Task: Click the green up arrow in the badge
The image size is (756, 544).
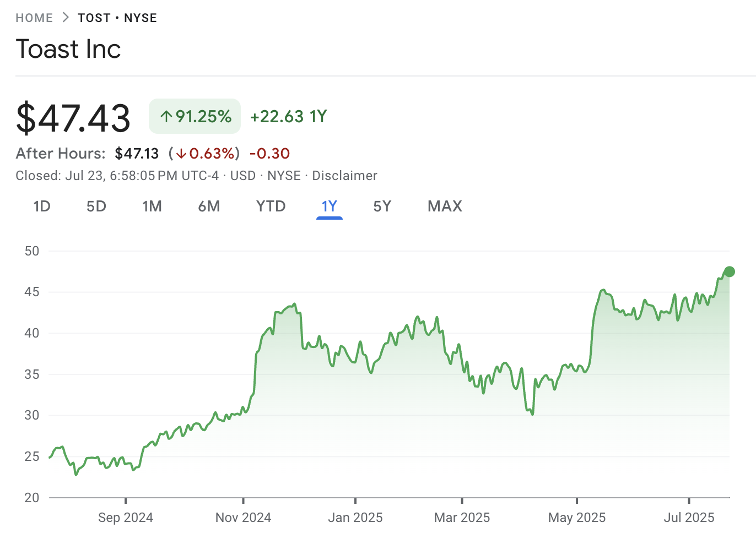Action: 166,116
